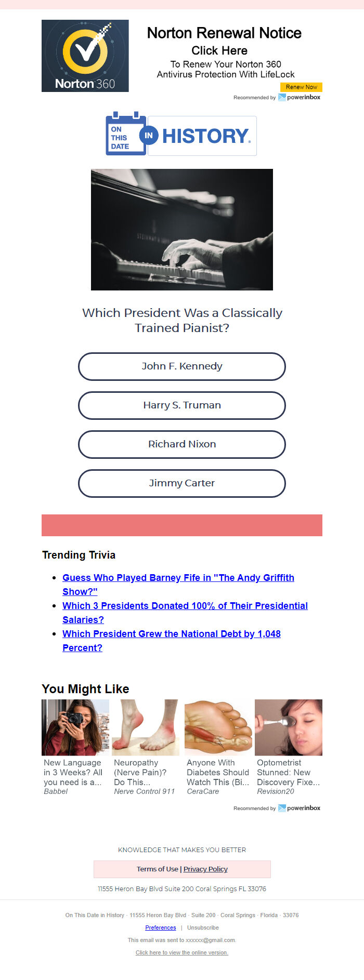364x980 pixels.
Task: Open the Privacy Policy link
Action: 205,869
